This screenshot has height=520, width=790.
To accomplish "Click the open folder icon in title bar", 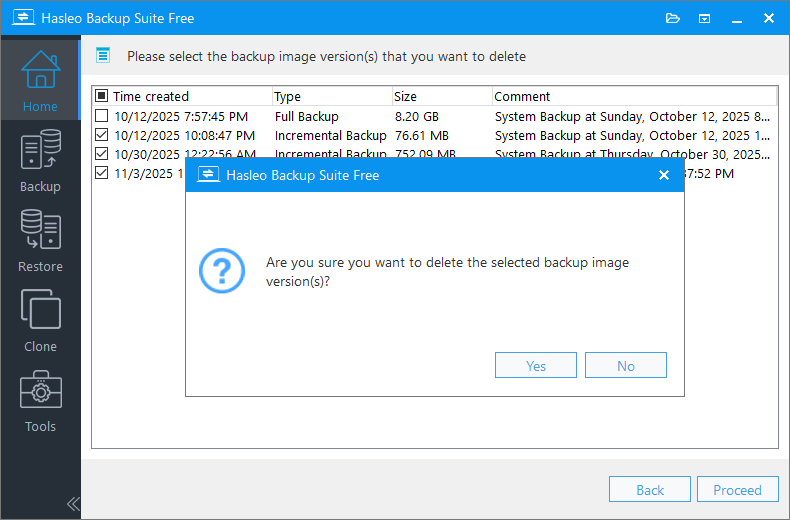I will point(673,19).
